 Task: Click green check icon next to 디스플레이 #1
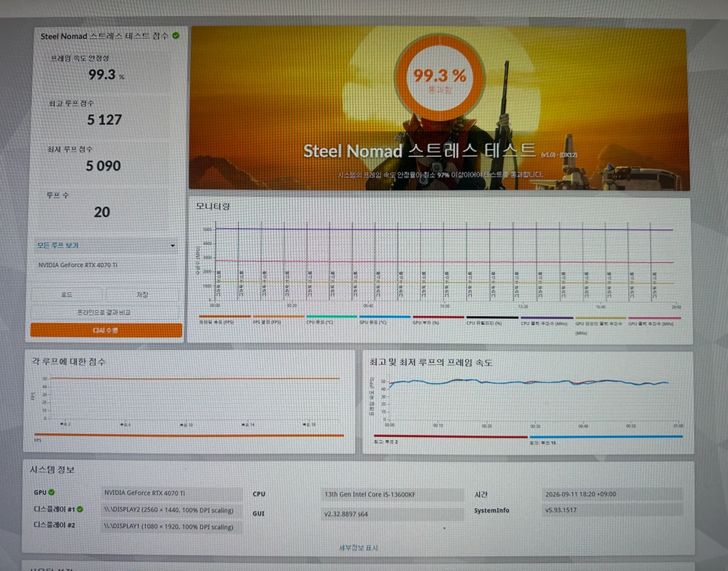point(80,509)
